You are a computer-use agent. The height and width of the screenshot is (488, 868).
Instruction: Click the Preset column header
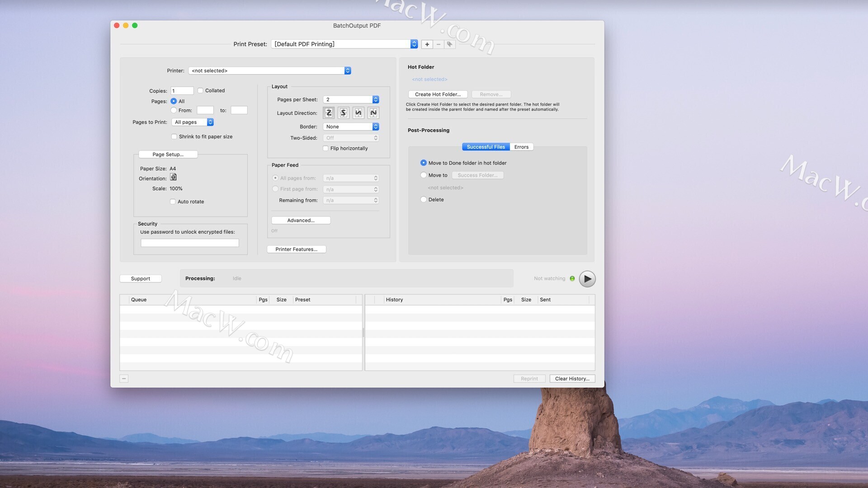coord(324,300)
